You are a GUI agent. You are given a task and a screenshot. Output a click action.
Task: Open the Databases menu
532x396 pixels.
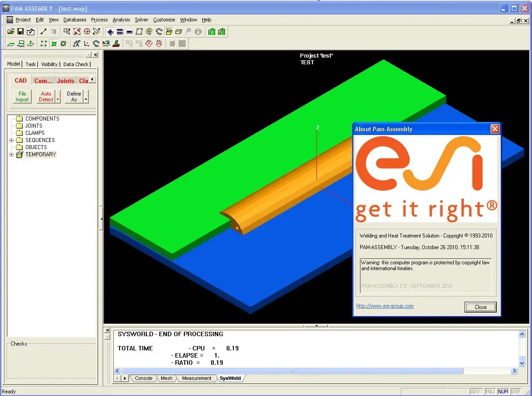(75, 20)
